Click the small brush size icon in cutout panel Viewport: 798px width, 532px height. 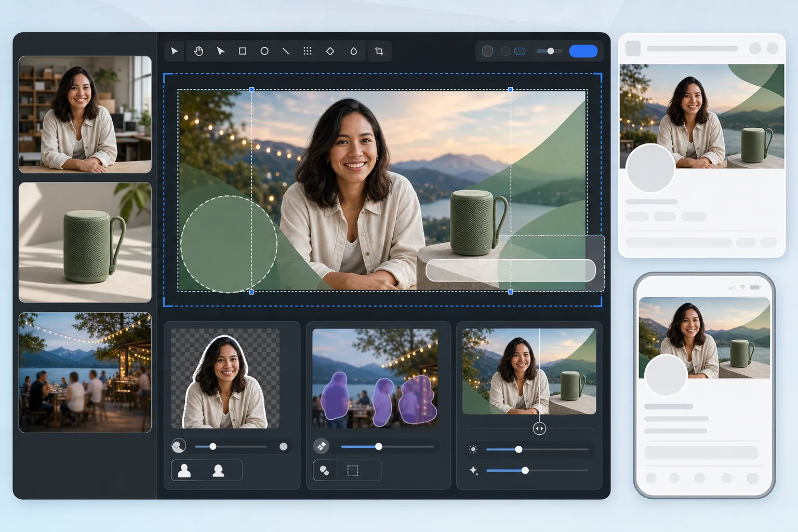tap(179, 446)
